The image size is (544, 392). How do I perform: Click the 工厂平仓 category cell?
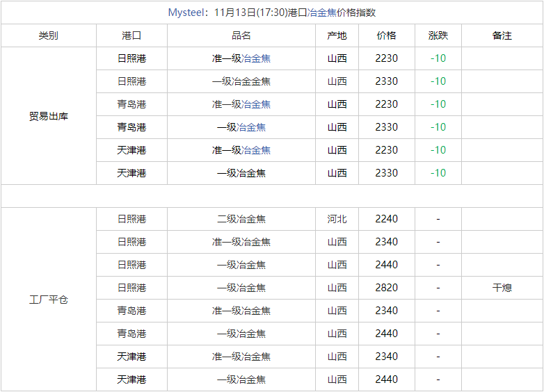(x=49, y=300)
